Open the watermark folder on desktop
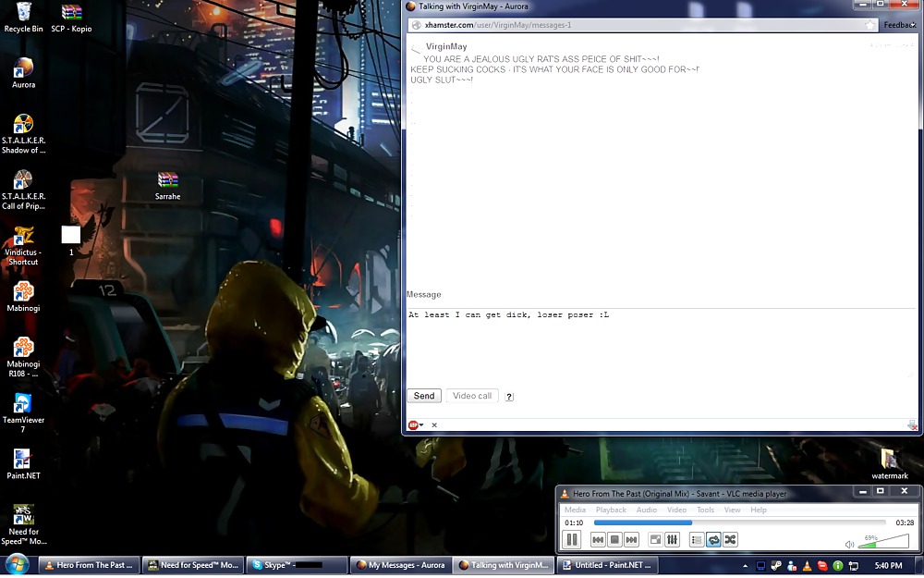Viewport: 924px width, 578px height. pyautogui.click(x=889, y=464)
